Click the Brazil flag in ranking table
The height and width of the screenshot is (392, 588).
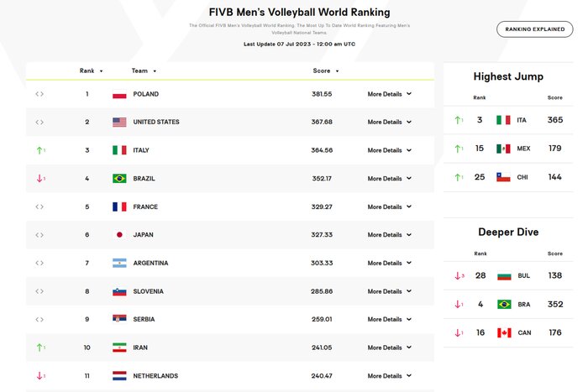(119, 179)
